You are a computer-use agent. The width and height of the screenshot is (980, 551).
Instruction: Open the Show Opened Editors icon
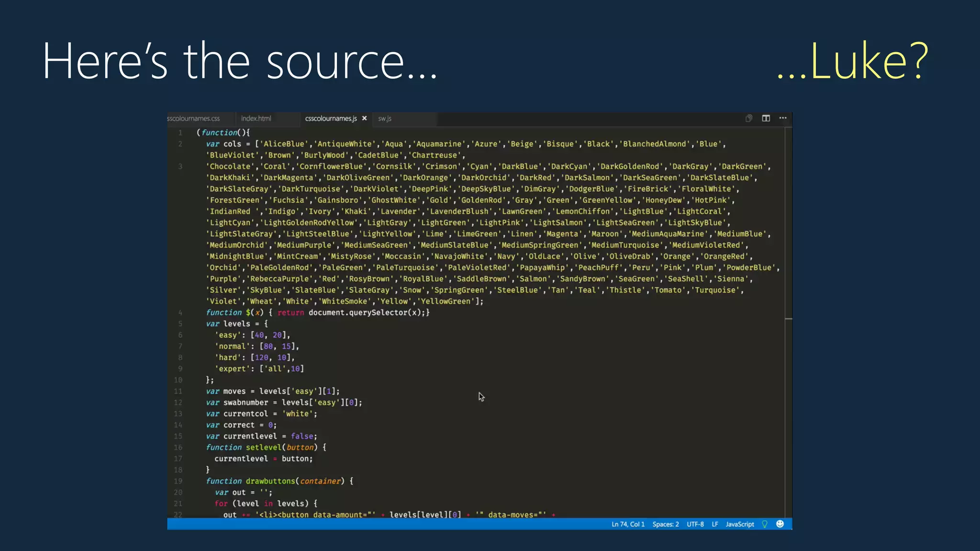click(749, 118)
